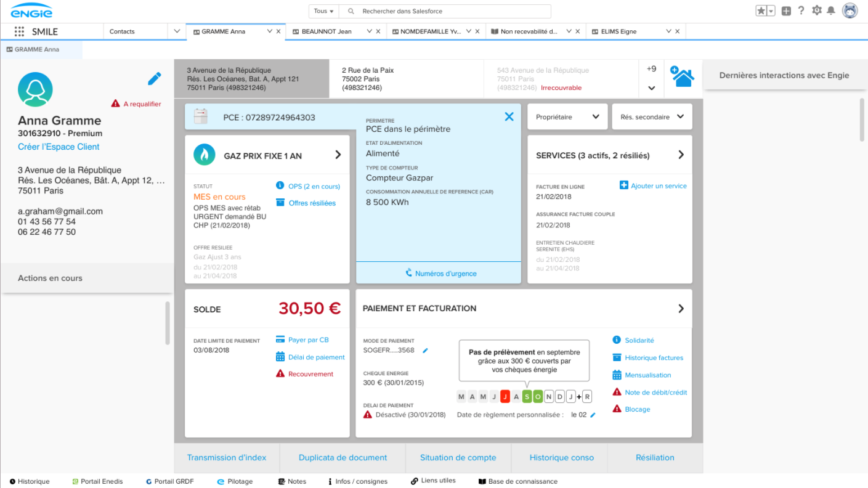The image size is (868, 488).
Task: Edit the personalized payment date pencil
Action: [593, 415]
